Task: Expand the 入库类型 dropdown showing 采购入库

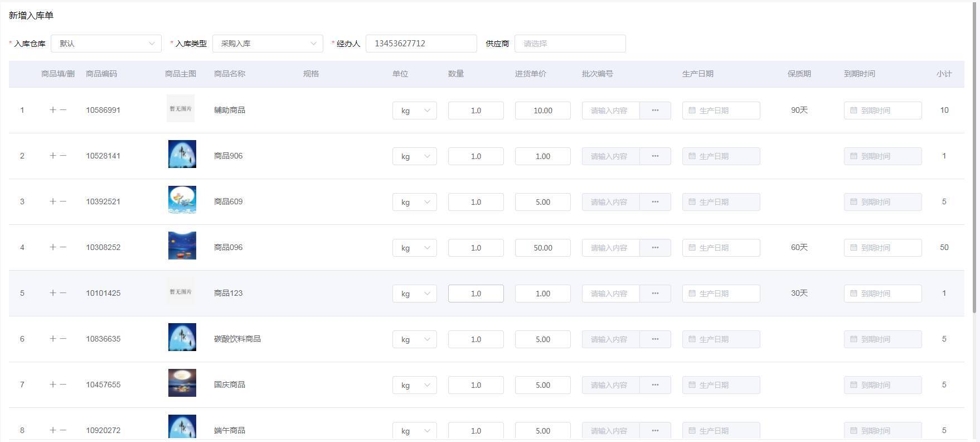Action: pos(268,44)
